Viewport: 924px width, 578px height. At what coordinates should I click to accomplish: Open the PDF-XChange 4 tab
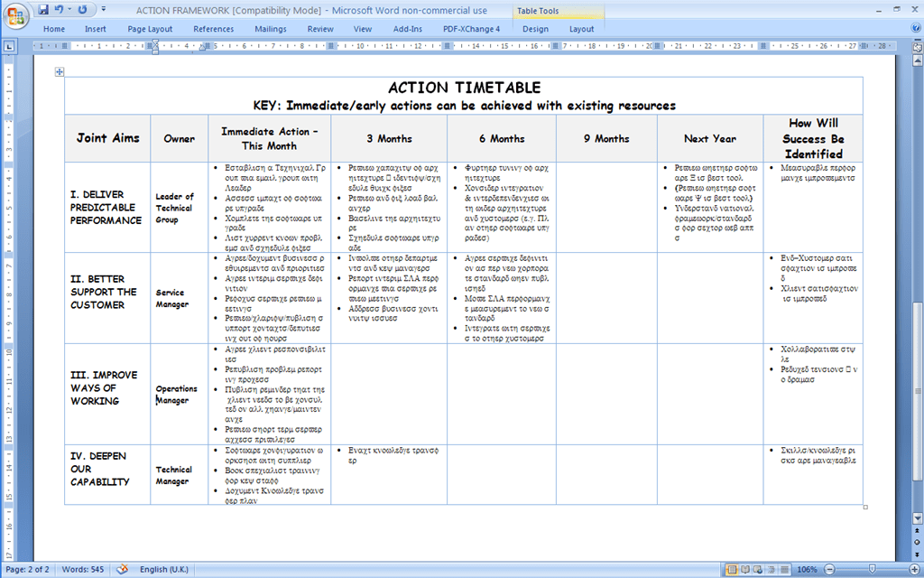click(471, 29)
